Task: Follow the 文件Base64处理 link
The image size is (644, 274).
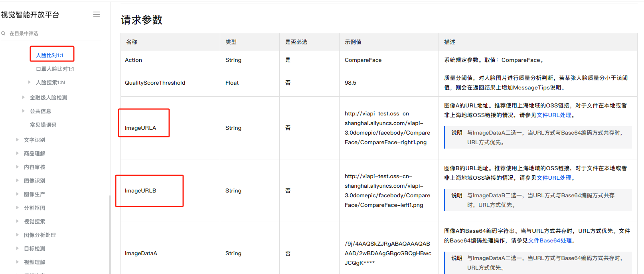Action: (550, 240)
